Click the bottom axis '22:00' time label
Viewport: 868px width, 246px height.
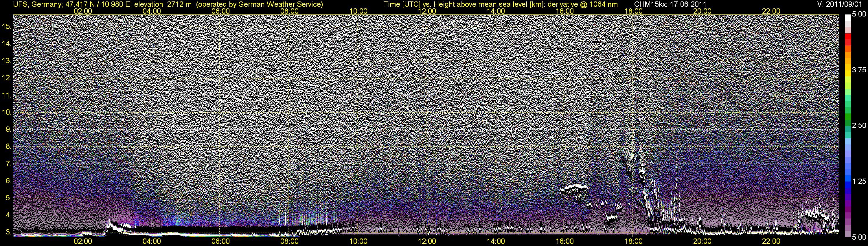[x=771, y=241]
